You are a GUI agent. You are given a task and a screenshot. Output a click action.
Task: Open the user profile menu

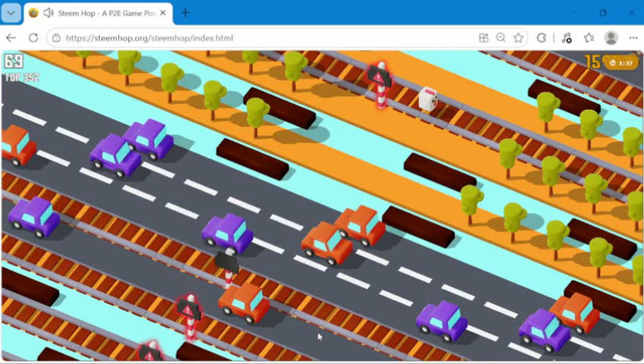[611, 38]
